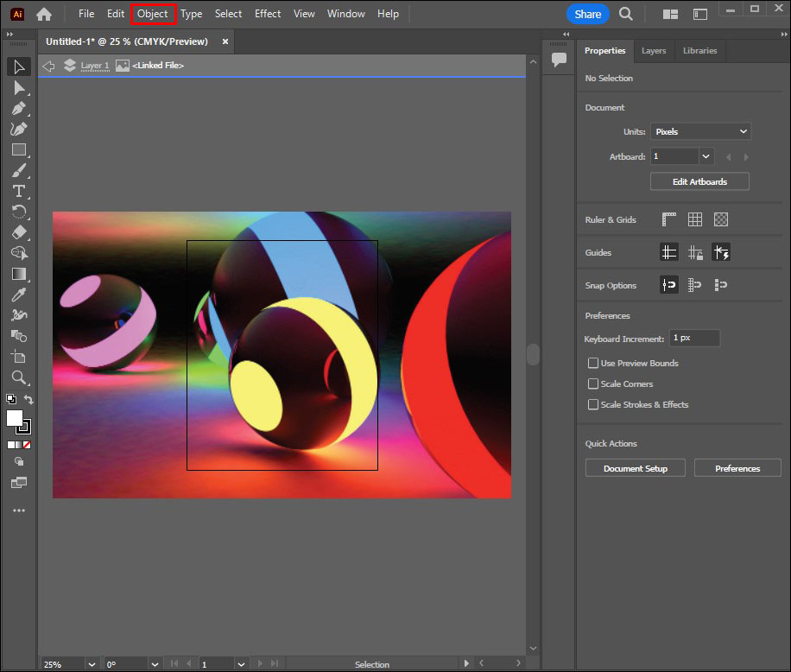
Task: Click the Edit Artboards button
Action: (699, 181)
